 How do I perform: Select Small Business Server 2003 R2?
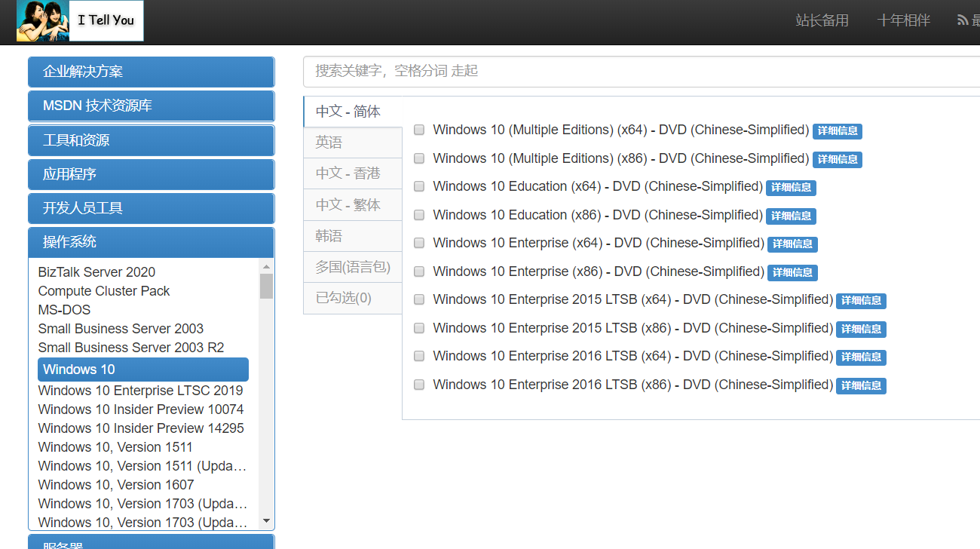pyautogui.click(x=131, y=348)
